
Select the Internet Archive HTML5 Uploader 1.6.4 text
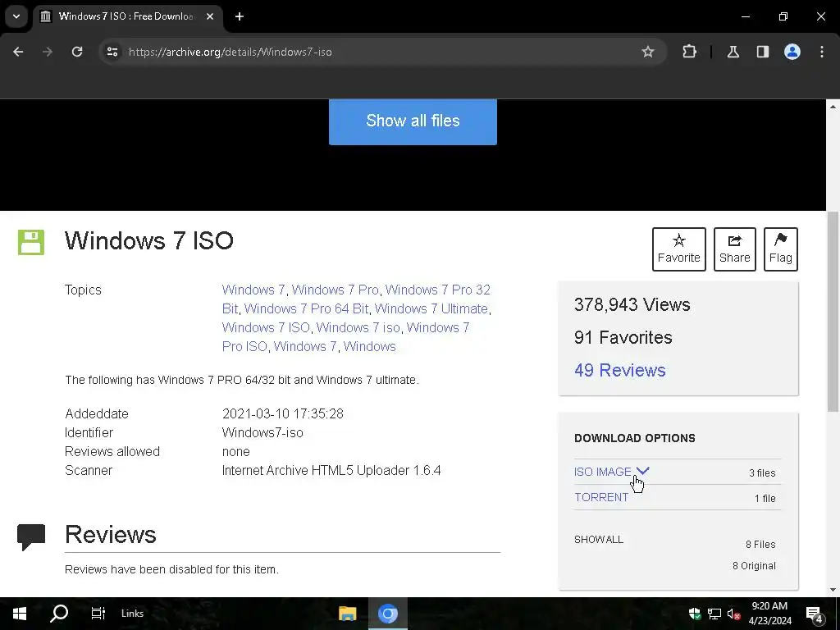coord(331,470)
